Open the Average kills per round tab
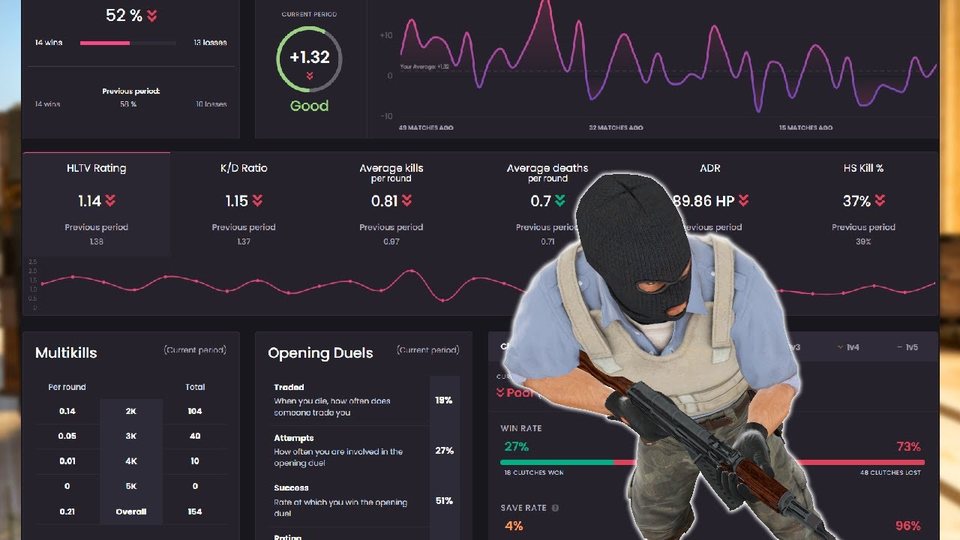 click(x=391, y=204)
